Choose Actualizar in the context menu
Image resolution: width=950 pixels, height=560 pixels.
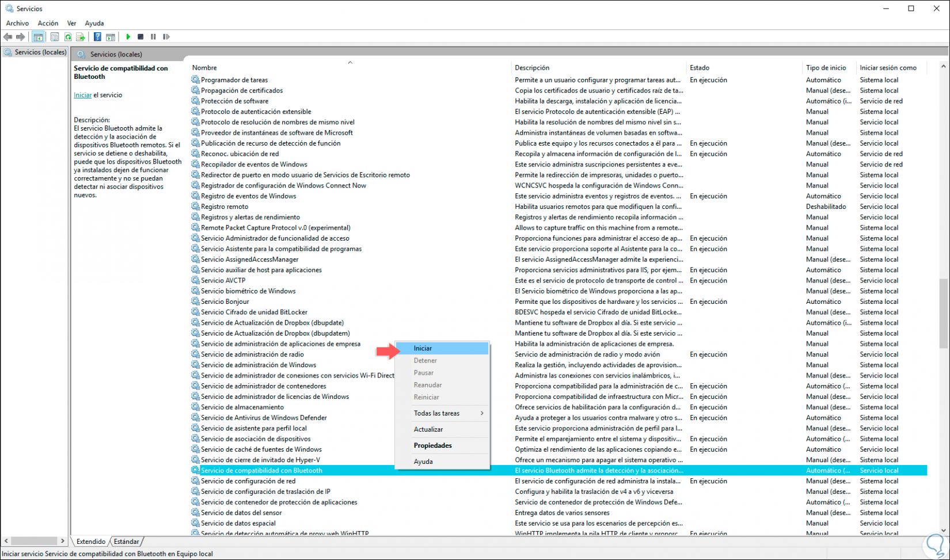click(442, 429)
